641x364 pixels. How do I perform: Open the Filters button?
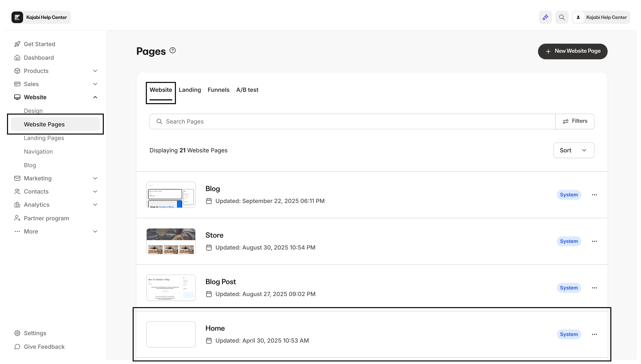pos(575,121)
